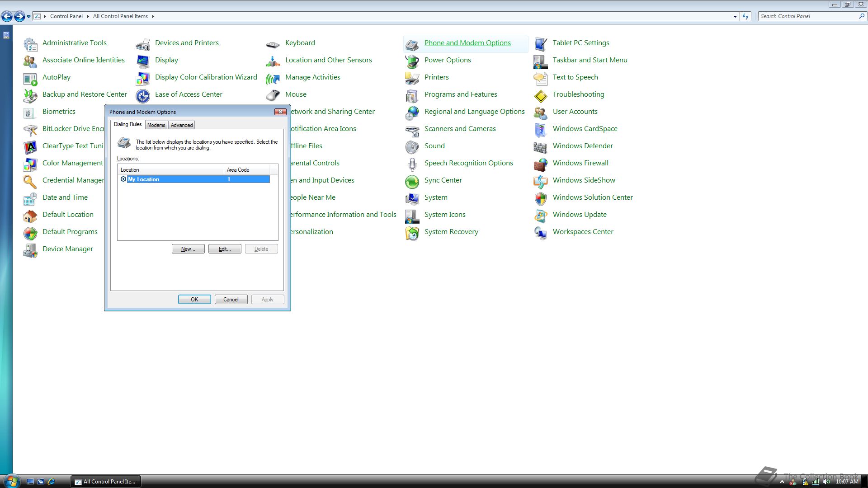Open the Mouse icon
The image size is (868, 488).
coord(273,96)
